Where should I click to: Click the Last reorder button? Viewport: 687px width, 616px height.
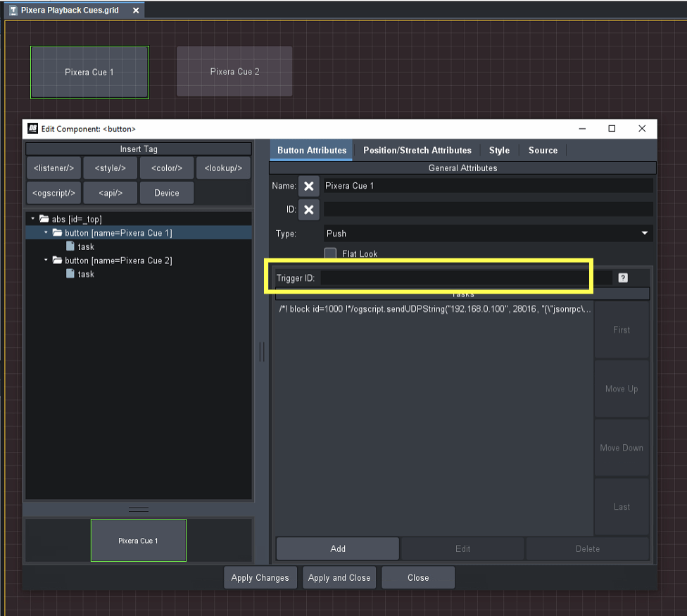622,507
